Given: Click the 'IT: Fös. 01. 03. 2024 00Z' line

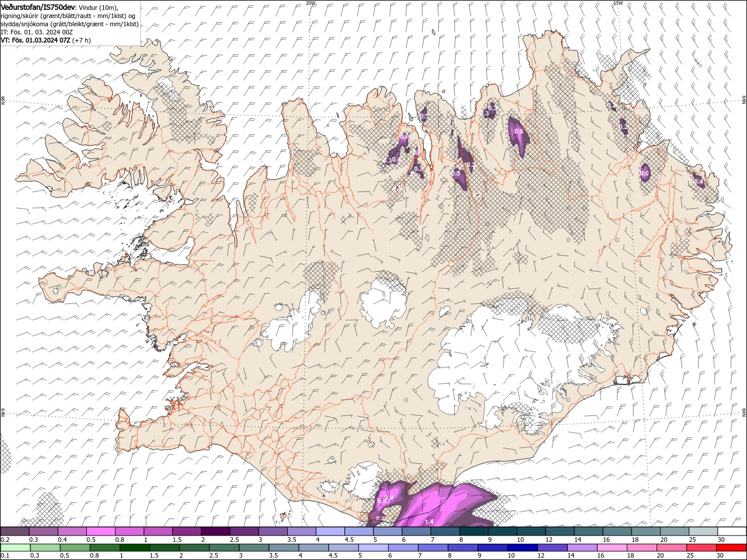Looking at the screenshot, I should point(37,32).
